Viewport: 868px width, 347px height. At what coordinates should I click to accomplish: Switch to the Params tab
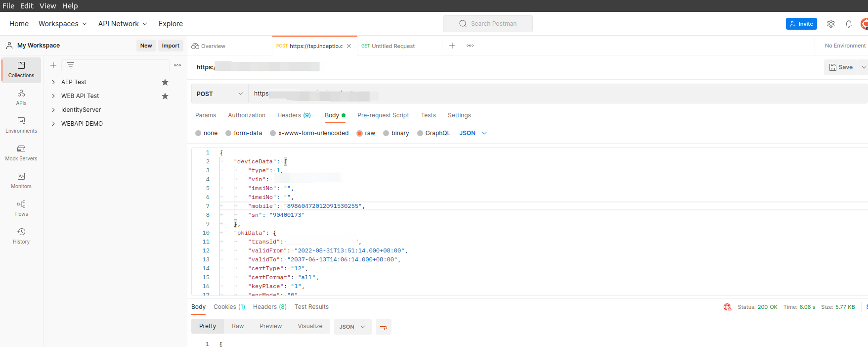pyautogui.click(x=206, y=115)
